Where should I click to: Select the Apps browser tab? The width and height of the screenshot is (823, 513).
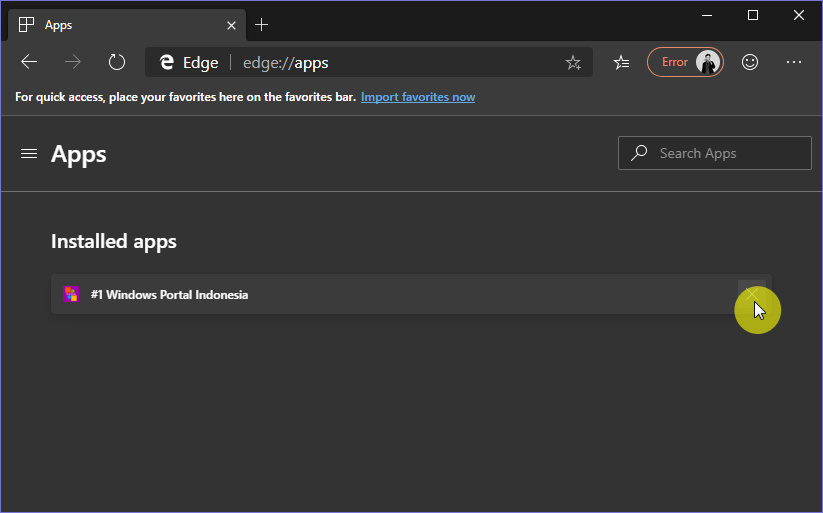coord(126,25)
